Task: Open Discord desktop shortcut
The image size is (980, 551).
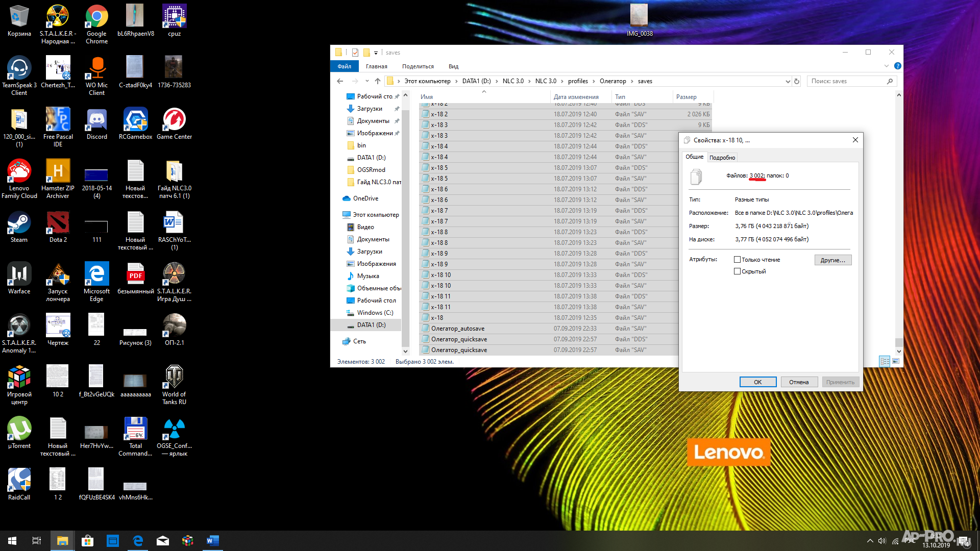Action: pyautogui.click(x=96, y=123)
